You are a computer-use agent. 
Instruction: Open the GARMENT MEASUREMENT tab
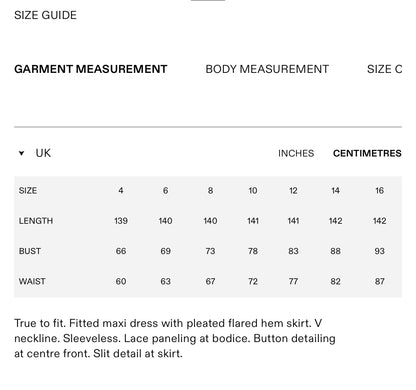point(91,69)
